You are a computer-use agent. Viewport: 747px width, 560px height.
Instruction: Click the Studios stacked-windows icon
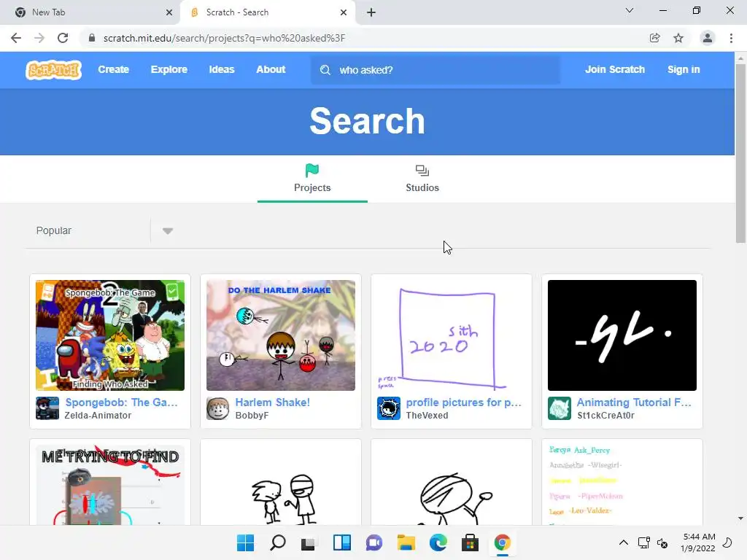(422, 171)
